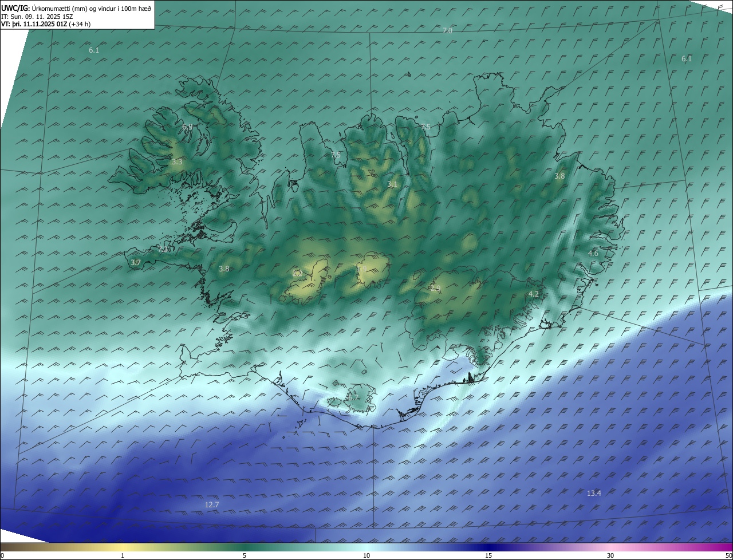Click the dark navy section of the color bar
The image size is (733, 560).
488,547
